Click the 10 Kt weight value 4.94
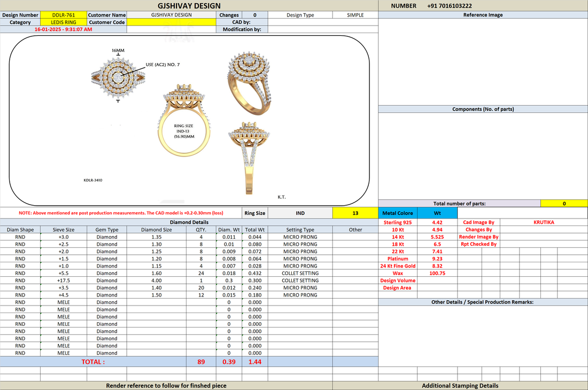Viewport: 588px width, 390px height. point(437,230)
